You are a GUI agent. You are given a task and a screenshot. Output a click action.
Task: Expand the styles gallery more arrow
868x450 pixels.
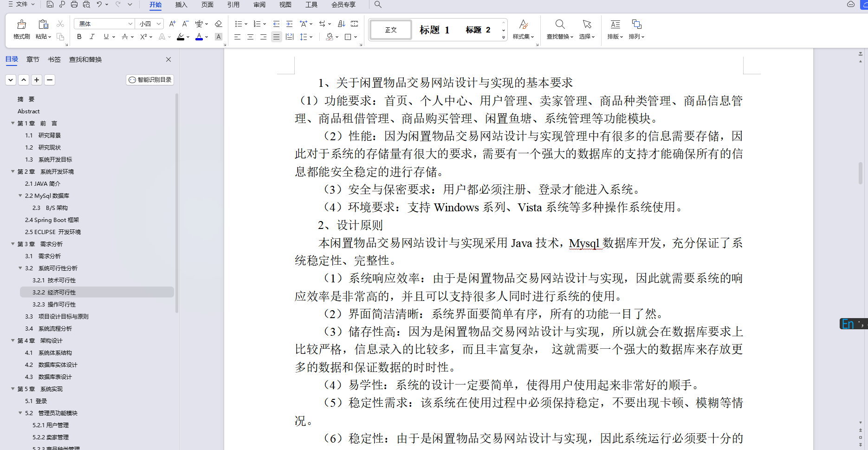(x=503, y=38)
